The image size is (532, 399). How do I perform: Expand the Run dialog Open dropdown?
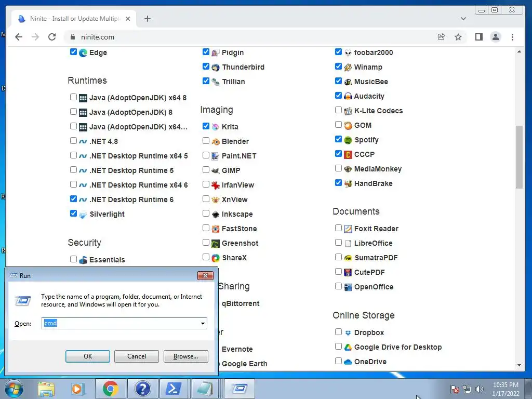point(203,323)
